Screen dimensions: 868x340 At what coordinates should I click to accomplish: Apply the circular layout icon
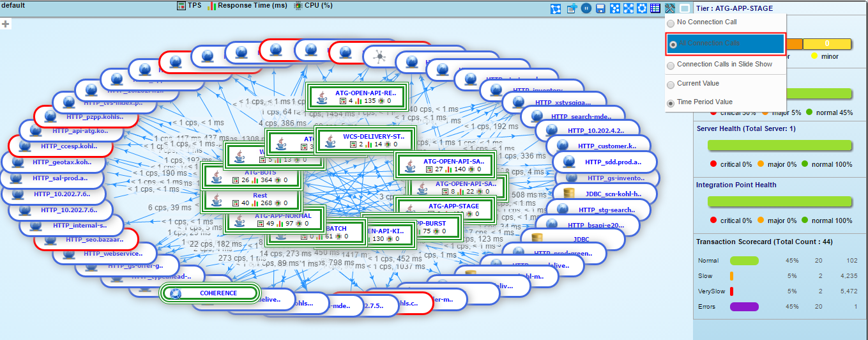642,8
